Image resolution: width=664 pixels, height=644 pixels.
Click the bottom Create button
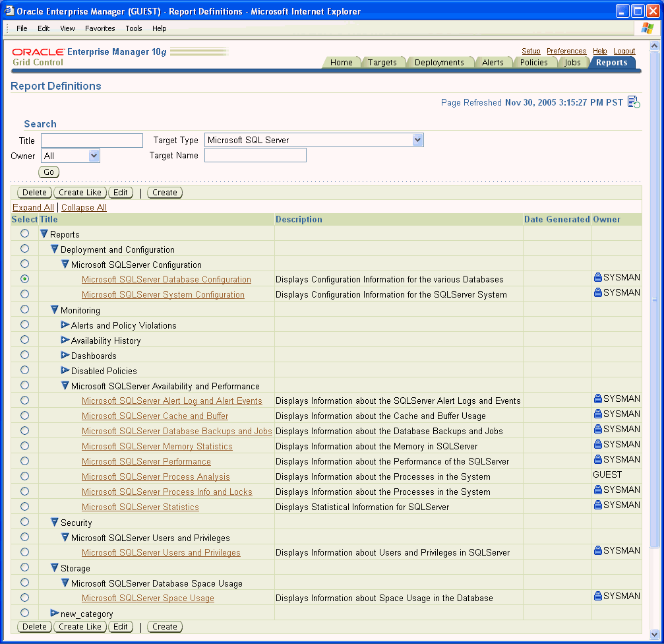(165, 627)
